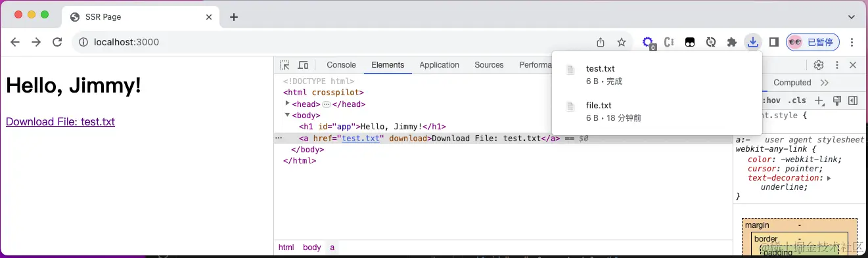Screen dimensions: 868x258
Task: Open the browser side panel
Action: click(774, 42)
